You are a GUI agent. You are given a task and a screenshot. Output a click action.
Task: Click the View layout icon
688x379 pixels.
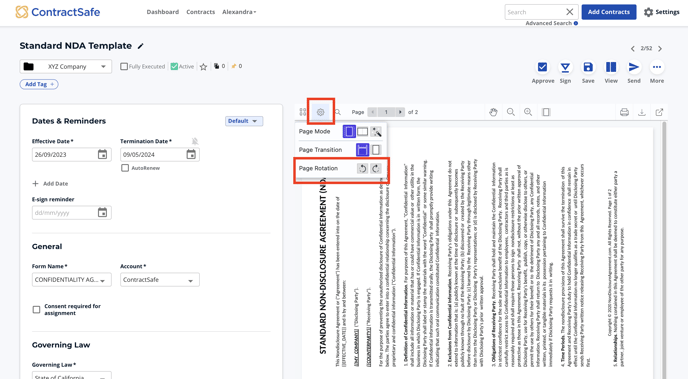[611, 67]
